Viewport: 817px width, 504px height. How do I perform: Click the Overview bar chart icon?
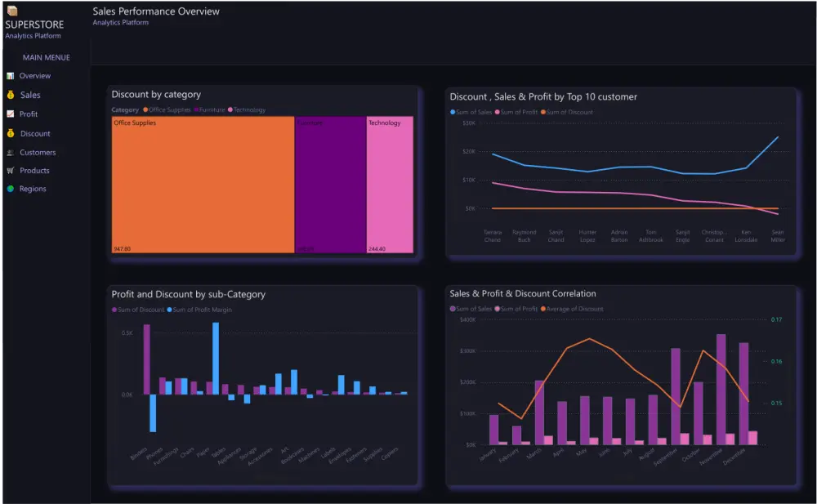point(10,76)
